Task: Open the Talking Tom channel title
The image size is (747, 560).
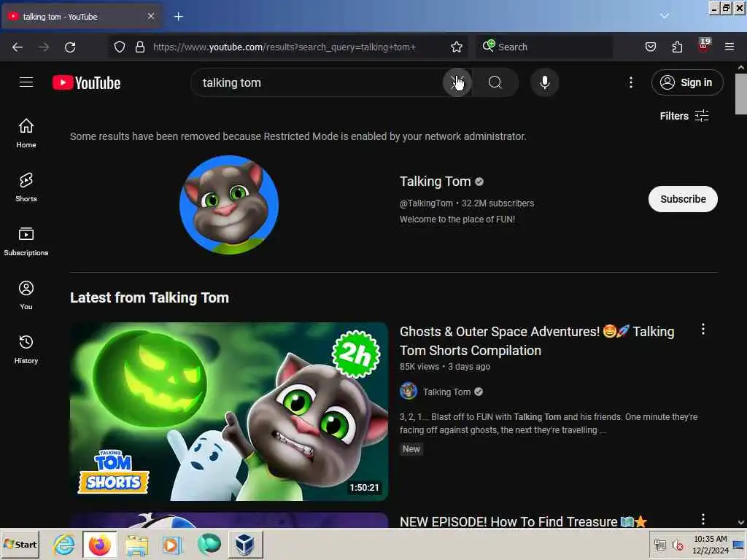Action: [435, 182]
